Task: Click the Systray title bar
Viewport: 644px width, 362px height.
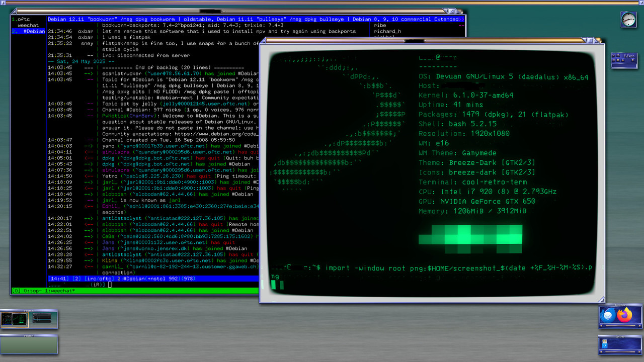Action: pyautogui.click(x=620, y=336)
